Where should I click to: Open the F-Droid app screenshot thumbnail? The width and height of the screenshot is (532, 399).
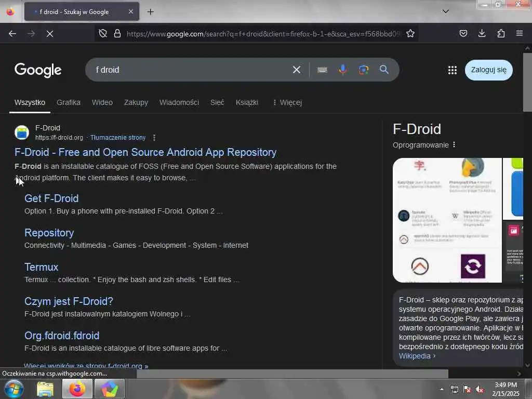pos(447,220)
